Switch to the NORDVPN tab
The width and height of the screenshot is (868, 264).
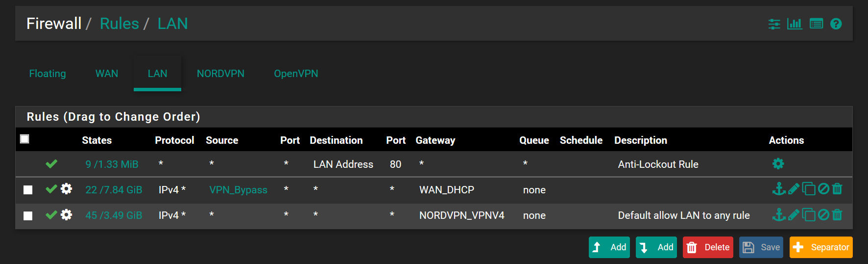(220, 74)
